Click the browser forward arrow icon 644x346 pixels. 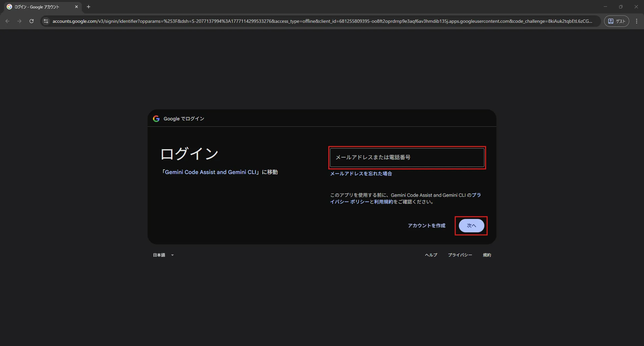click(19, 21)
